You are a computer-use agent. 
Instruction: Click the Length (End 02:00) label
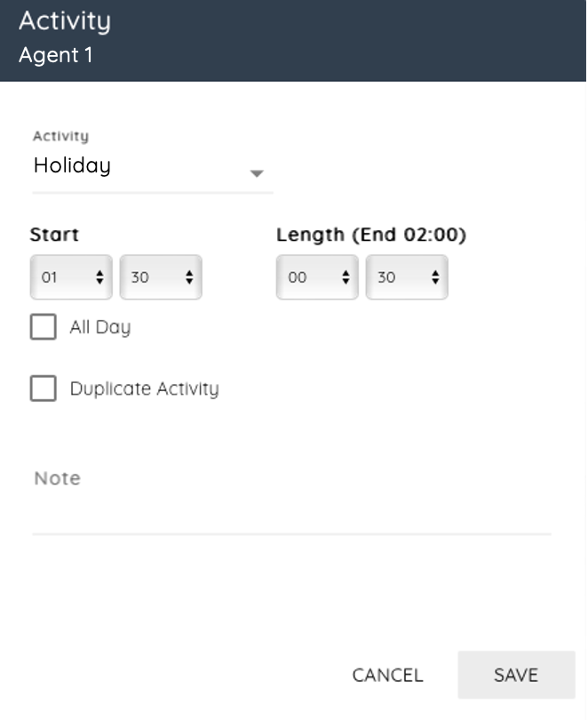click(371, 235)
